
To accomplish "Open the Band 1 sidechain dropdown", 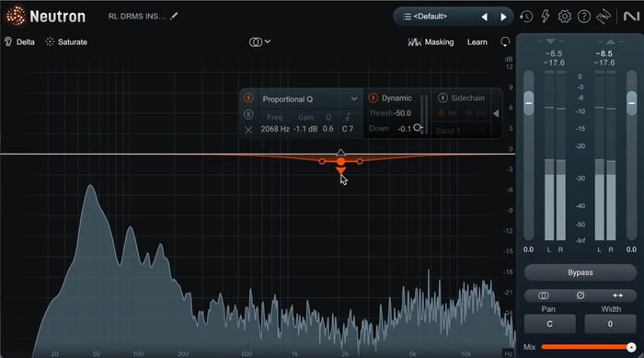I will pos(460,131).
